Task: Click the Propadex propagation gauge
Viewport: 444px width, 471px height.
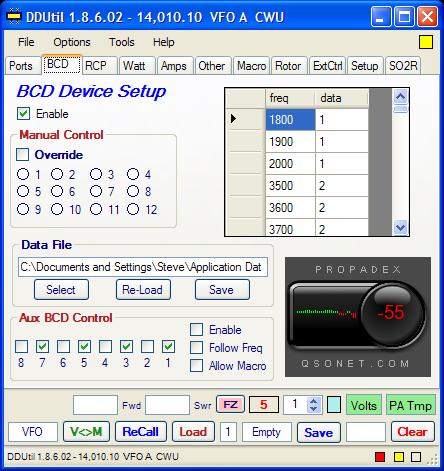Action: pyautogui.click(x=358, y=317)
